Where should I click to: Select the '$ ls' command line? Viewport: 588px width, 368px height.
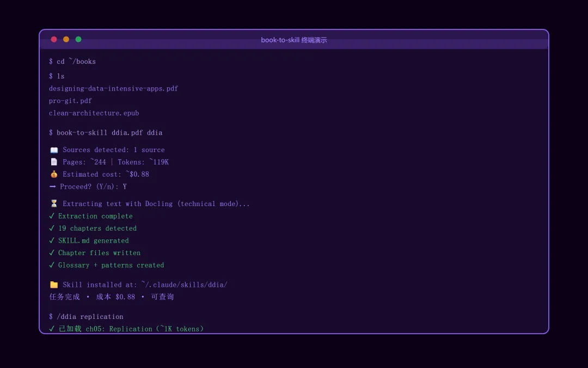point(57,76)
